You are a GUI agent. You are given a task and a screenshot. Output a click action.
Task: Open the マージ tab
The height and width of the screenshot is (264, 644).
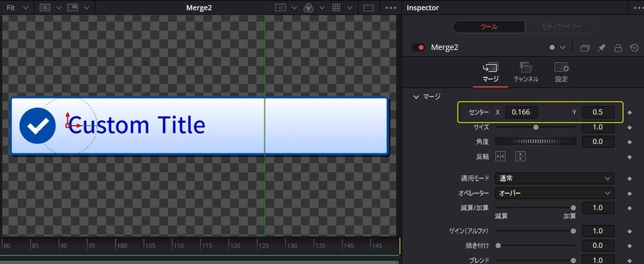click(491, 72)
